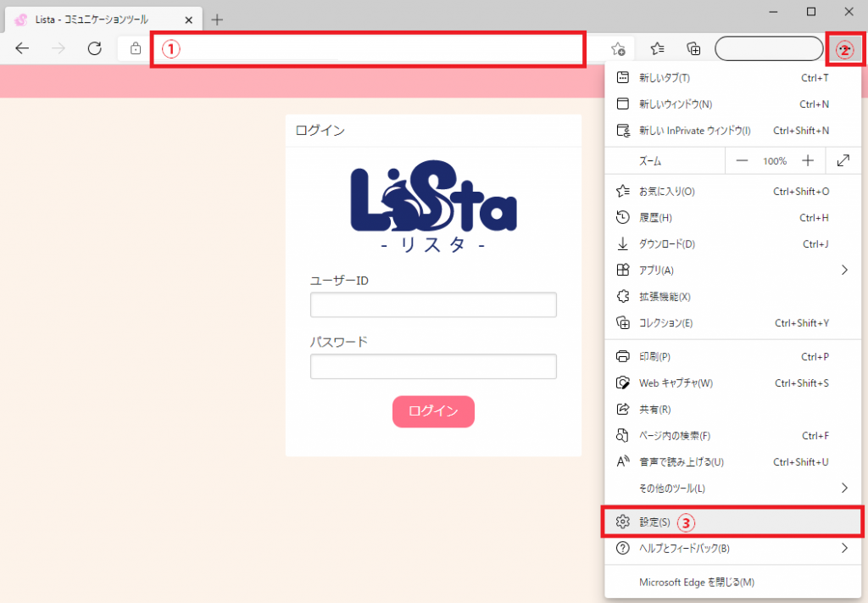Open 新しい InPrivate ウィンドウ(I)
Screen dimensions: 868x603
[732, 131]
